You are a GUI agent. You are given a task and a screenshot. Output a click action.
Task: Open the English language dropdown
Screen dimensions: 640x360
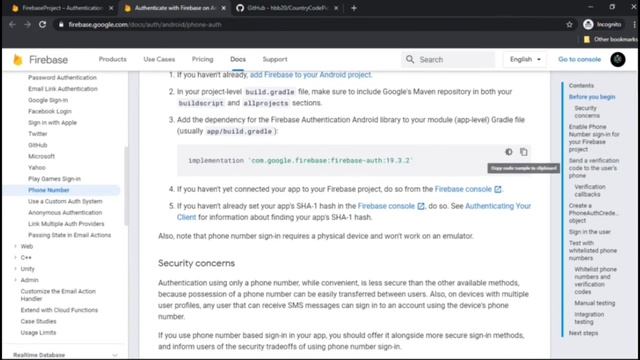click(x=525, y=59)
